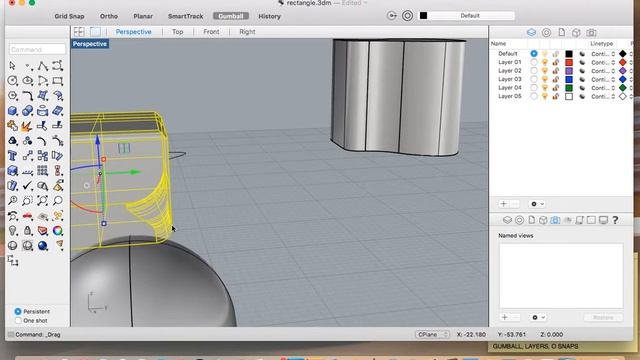Screen dimensions: 640x360
Task: Toggle four-viewport layout icon
Action: coord(79,32)
